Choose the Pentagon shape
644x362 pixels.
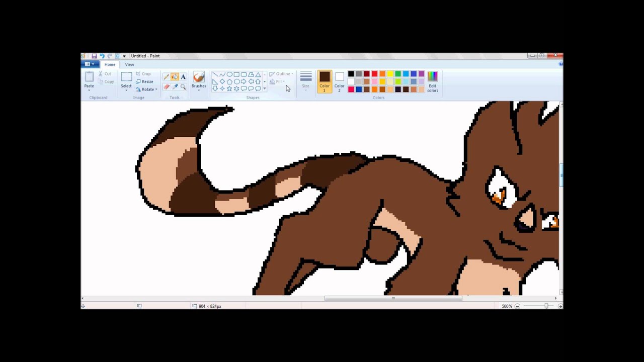tap(229, 81)
